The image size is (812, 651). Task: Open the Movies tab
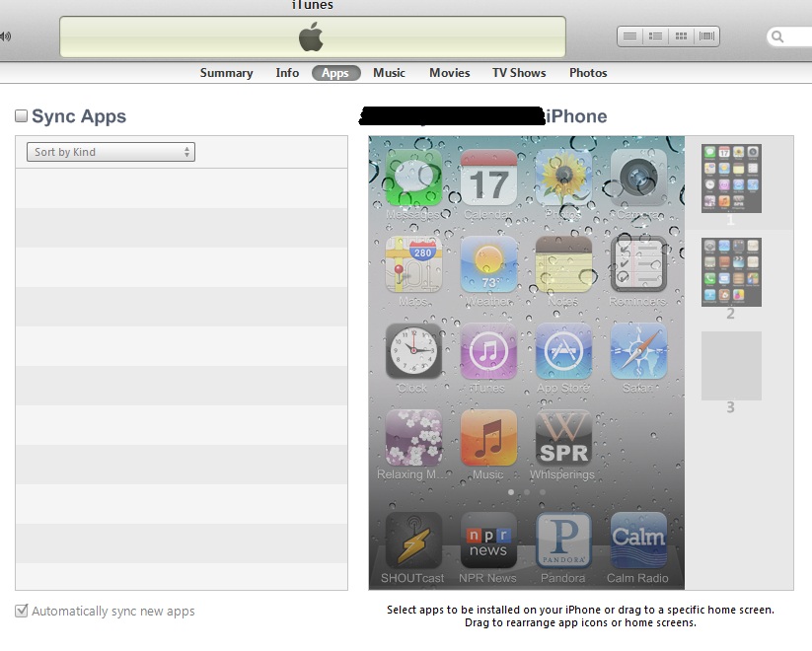click(450, 73)
